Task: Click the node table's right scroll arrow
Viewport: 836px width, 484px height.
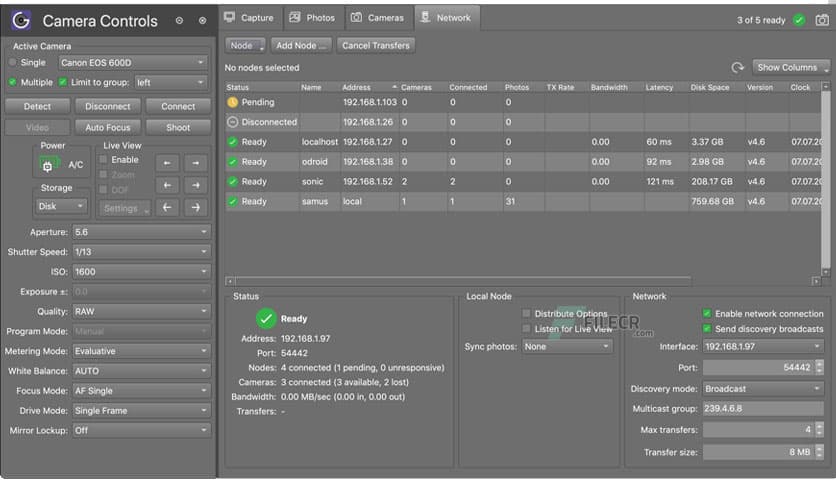Action: (x=816, y=281)
